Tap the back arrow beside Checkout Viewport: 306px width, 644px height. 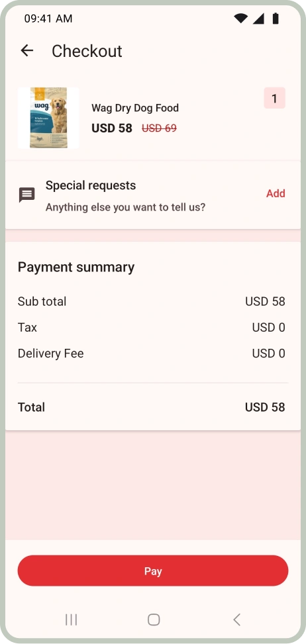click(27, 50)
